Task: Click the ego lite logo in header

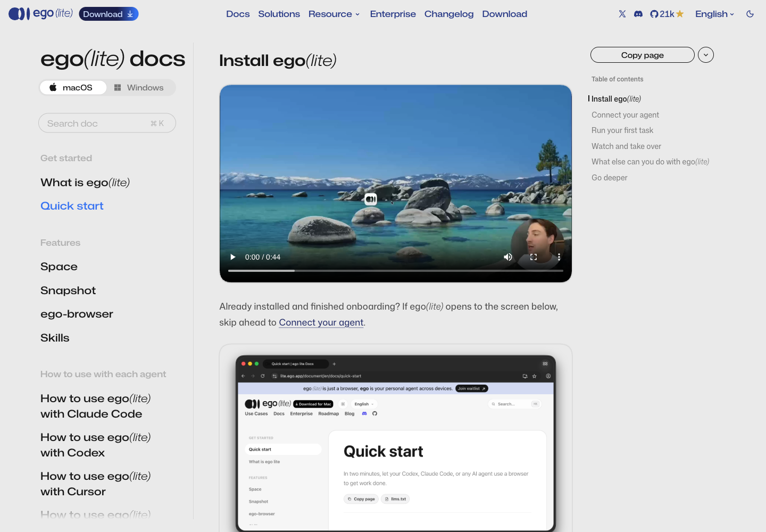Action: tap(40, 14)
